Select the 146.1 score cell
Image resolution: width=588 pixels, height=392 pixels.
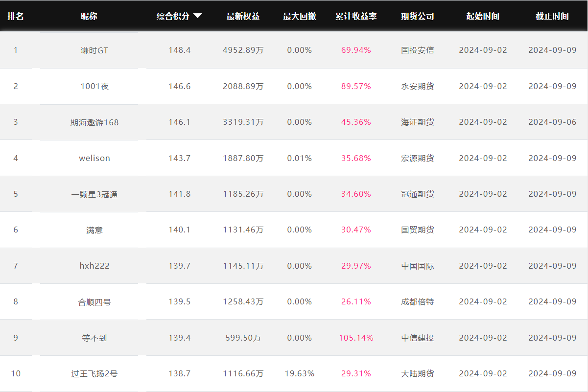pos(179,122)
